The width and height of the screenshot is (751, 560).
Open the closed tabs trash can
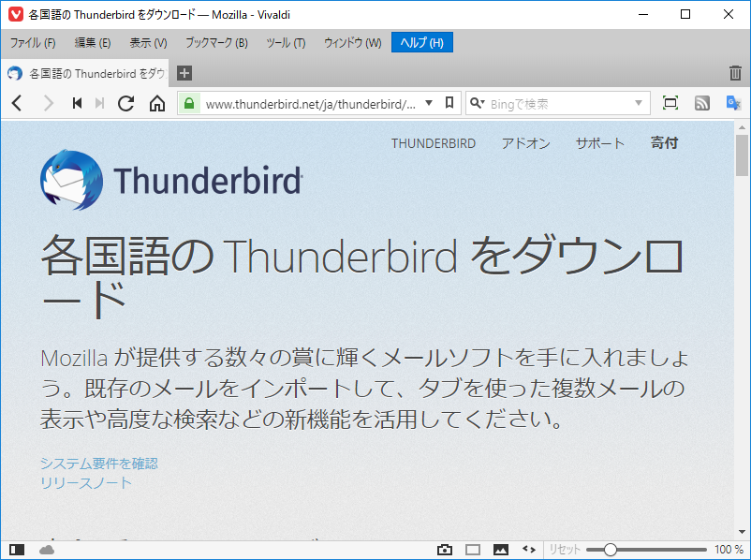point(735,73)
